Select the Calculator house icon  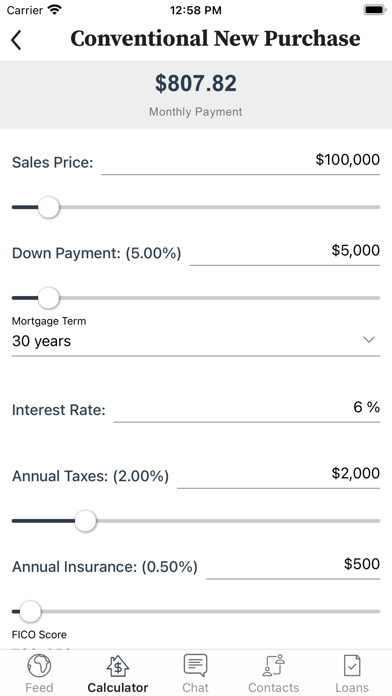pyautogui.click(x=118, y=666)
